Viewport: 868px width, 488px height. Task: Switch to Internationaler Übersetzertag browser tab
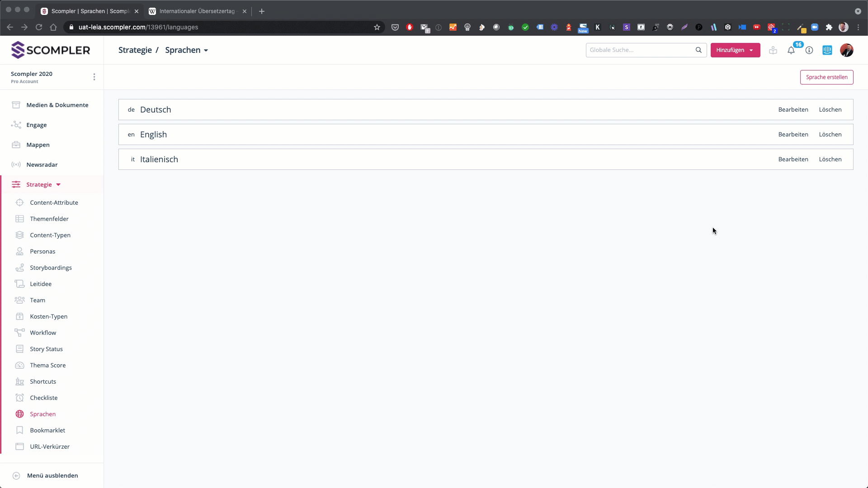(x=197, y=11)
